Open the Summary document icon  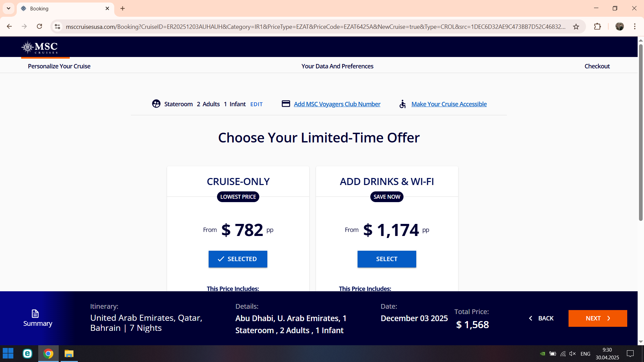click(35, 314)
